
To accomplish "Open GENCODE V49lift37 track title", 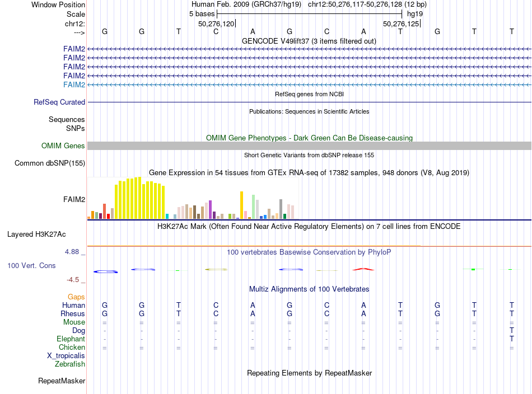I will tap(309, 41).
